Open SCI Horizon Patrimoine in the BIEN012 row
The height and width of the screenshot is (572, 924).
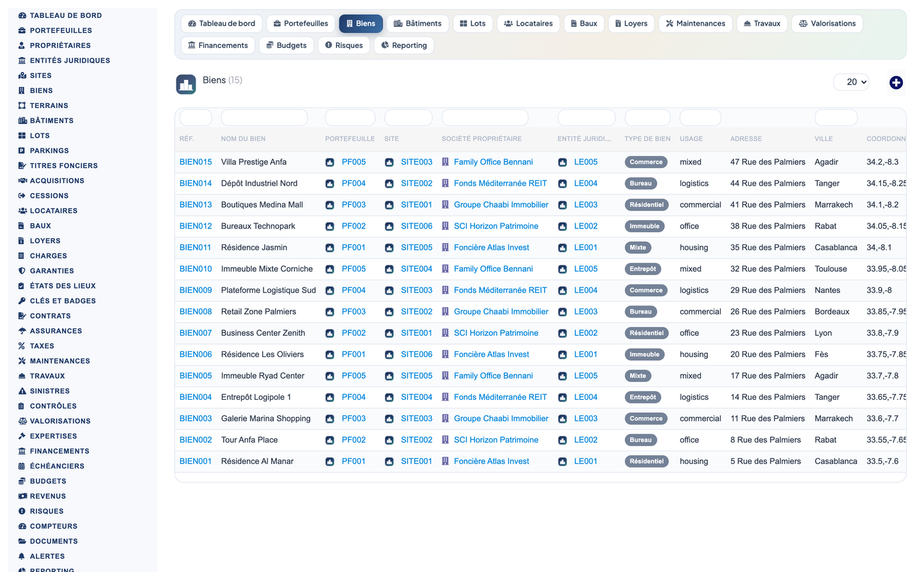[496, 226]
